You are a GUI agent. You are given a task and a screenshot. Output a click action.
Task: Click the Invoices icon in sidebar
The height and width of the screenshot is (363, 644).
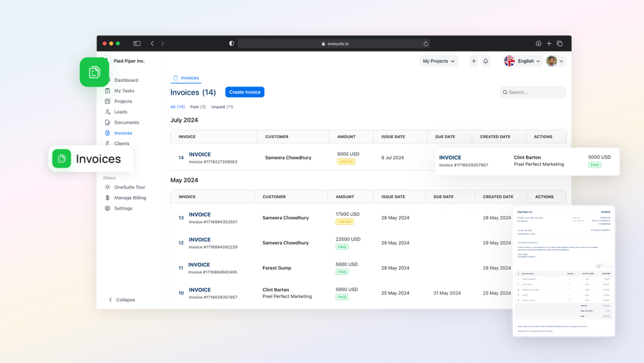tap(107, 133)
